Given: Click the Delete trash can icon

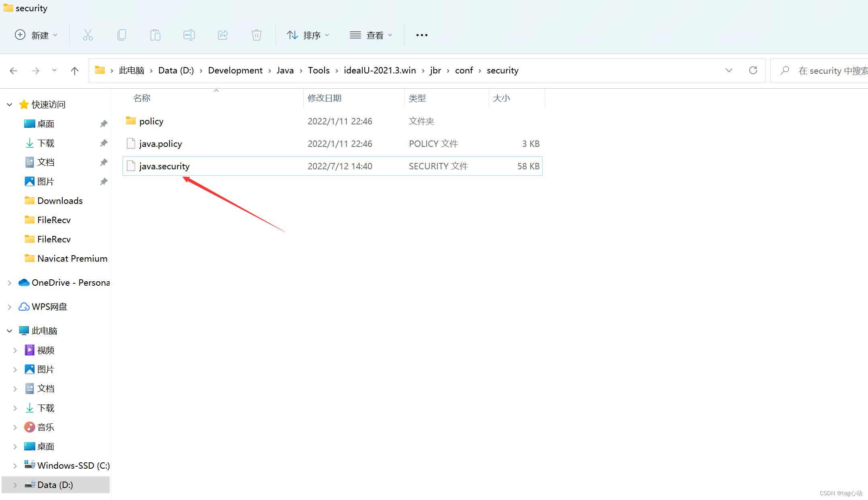Looking at the screenshot, I should pos(257,35).
